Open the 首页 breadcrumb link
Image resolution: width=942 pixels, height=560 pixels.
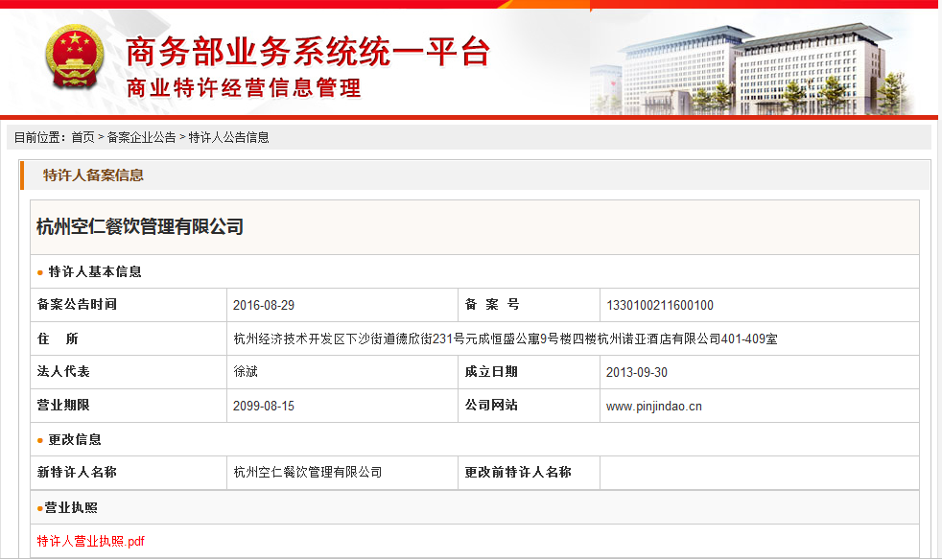(82, 137)
